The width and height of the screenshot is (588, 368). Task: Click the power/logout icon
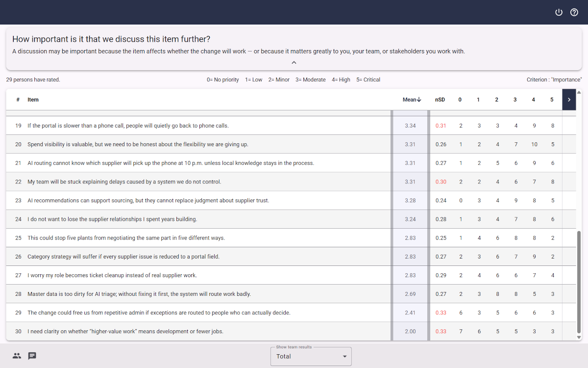point(559,12)
